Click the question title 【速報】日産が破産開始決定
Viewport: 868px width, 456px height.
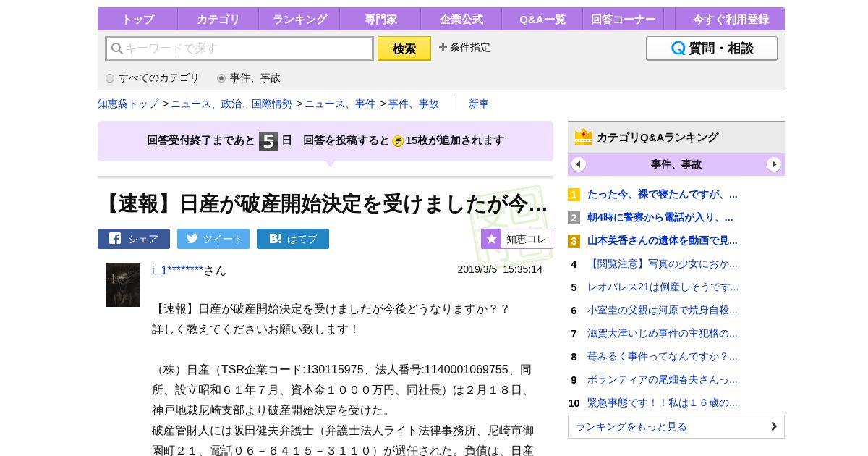click(x=323, y=203)
